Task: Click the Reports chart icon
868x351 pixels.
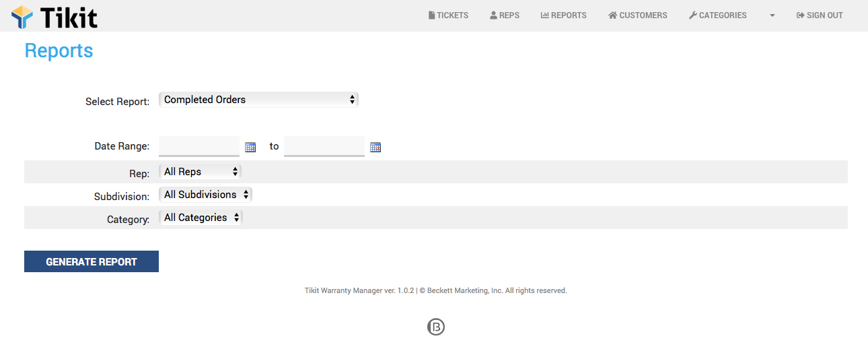Action: point(544,15)
